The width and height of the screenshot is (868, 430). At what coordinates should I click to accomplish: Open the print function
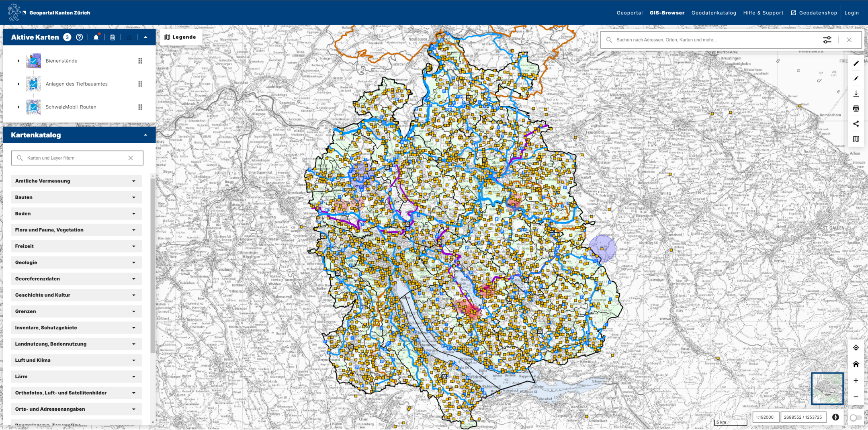pos(856,108)
